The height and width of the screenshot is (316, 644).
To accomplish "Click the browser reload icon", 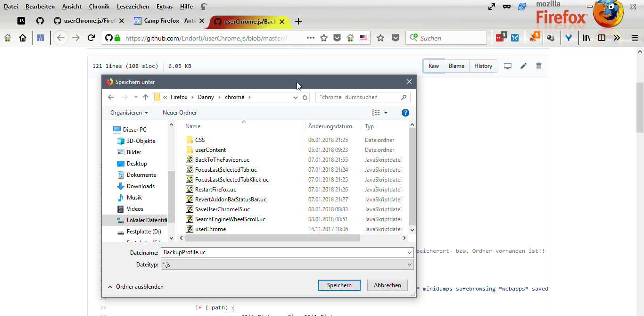I will coord(91,38).
